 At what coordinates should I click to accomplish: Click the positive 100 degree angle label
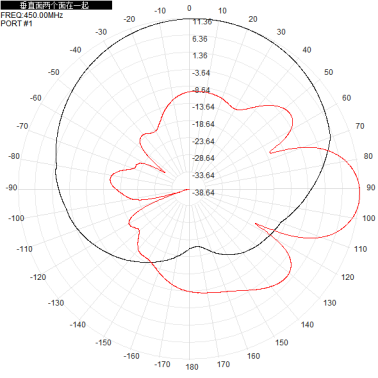[x=368, y=218]
